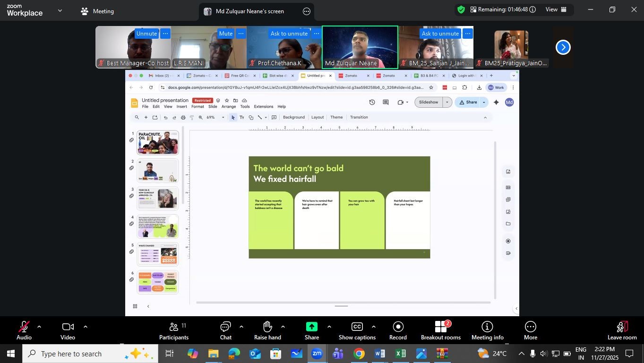Show next participants with arrow
The image size is (644, 363).
tap(563, 47)
